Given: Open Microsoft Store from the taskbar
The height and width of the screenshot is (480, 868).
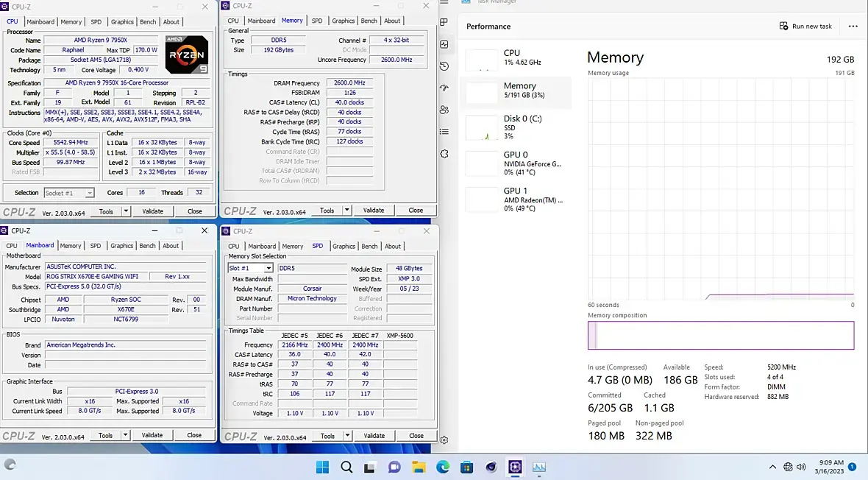Looking at the screenshot, I should click(466, 467).
